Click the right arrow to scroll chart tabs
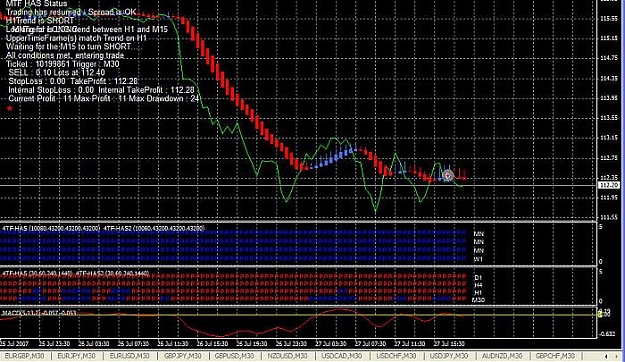This screenshot has height=362, width=625. pos(617,356)
